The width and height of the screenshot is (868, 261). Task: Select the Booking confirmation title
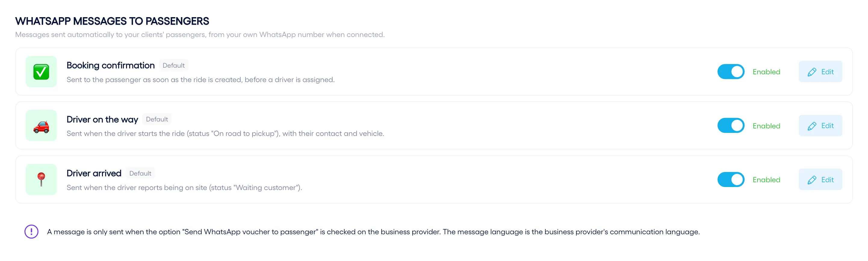(x=110, y=65)
